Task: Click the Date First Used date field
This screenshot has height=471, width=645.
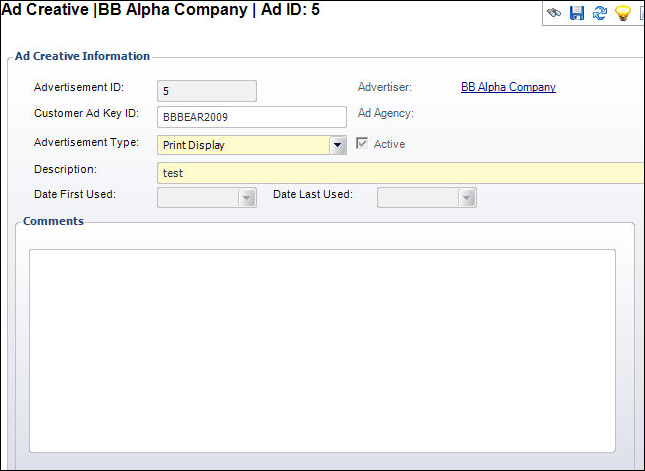Action: 198,198
